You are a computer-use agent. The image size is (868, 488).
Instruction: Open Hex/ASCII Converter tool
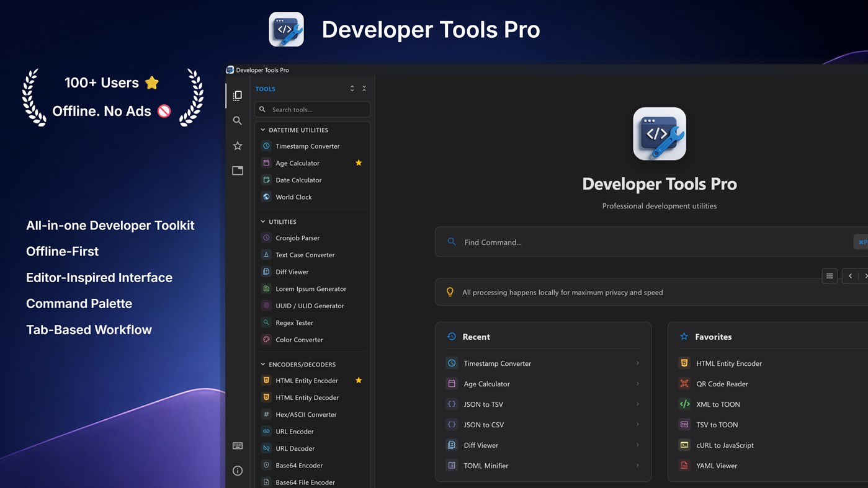(x=312, y=414)
